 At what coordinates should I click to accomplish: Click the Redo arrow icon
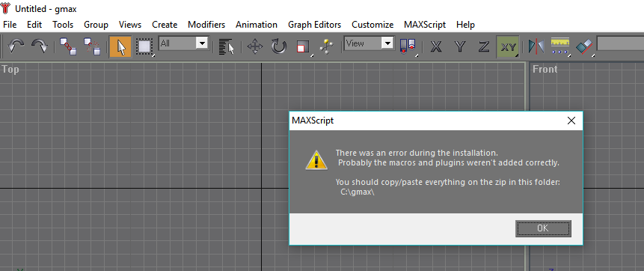[x=40, y=46]
